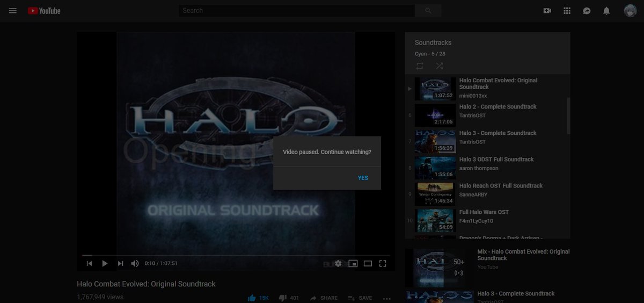Select Halo Reach OST Full Soundtrack
The image size is (644, 303).
coord(487,194)
